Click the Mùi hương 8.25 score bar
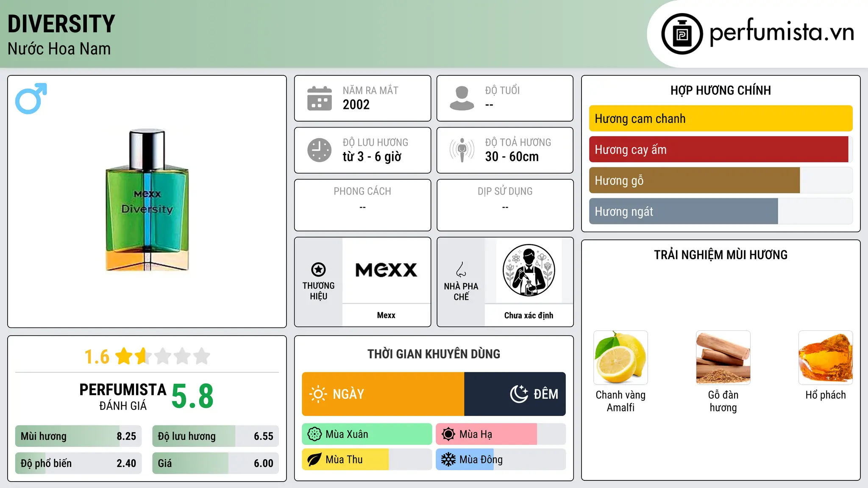 pos(78,436)
